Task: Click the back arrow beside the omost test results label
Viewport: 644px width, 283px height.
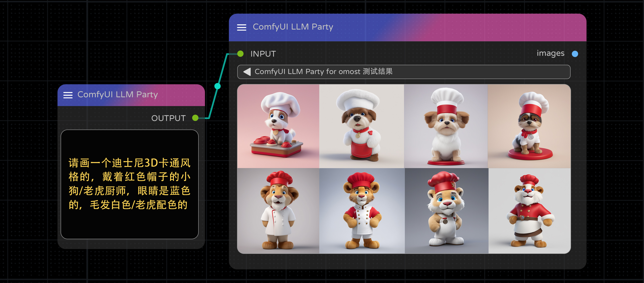Action: click(246, 72)
